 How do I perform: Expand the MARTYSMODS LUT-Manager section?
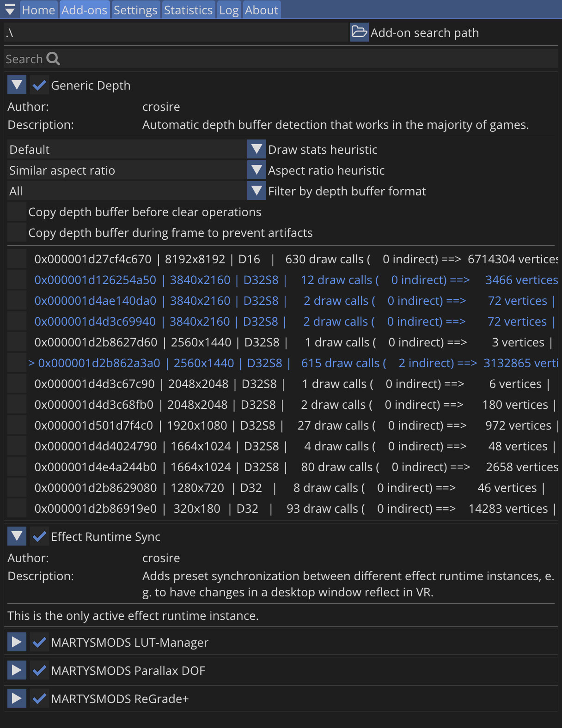pyautogui.click(x=17, y=642)
